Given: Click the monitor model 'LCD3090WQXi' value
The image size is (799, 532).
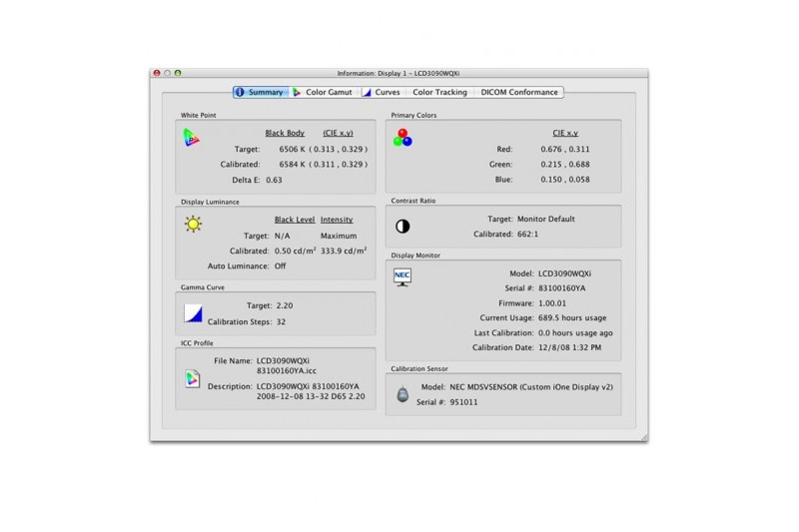Looking at the screenshot, I should [564, 273].
